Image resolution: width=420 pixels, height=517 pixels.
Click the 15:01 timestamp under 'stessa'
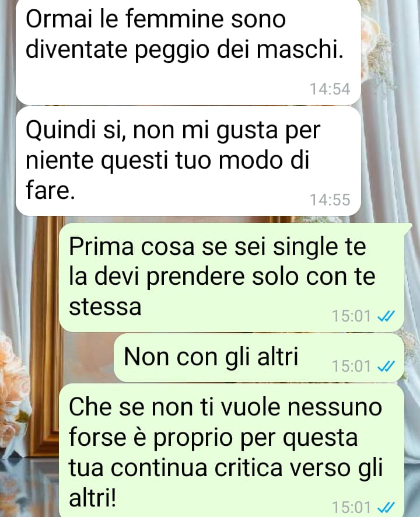pyautogui.click(x=351, y=316)
